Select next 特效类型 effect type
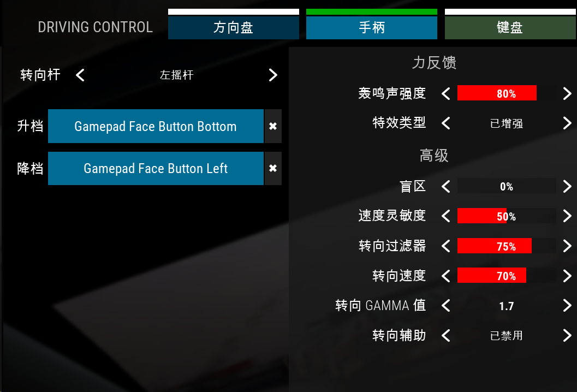 pyautogui.click(x=567, y=123)
